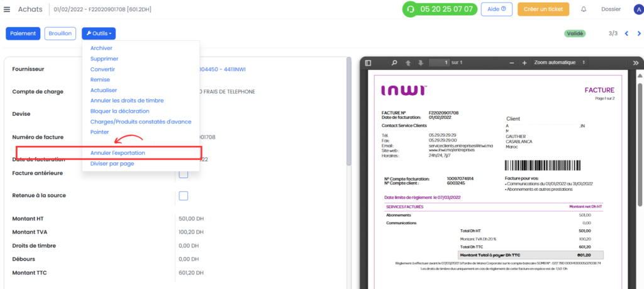Choose Diviser par page in the menu
The height and width of the screenshot is (289, 644).
112,164
